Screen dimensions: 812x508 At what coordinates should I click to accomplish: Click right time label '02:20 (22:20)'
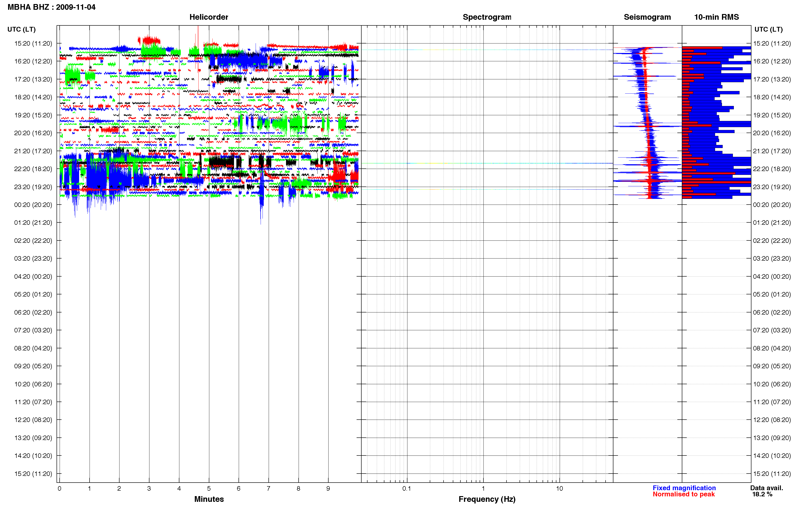coord(772,240)
